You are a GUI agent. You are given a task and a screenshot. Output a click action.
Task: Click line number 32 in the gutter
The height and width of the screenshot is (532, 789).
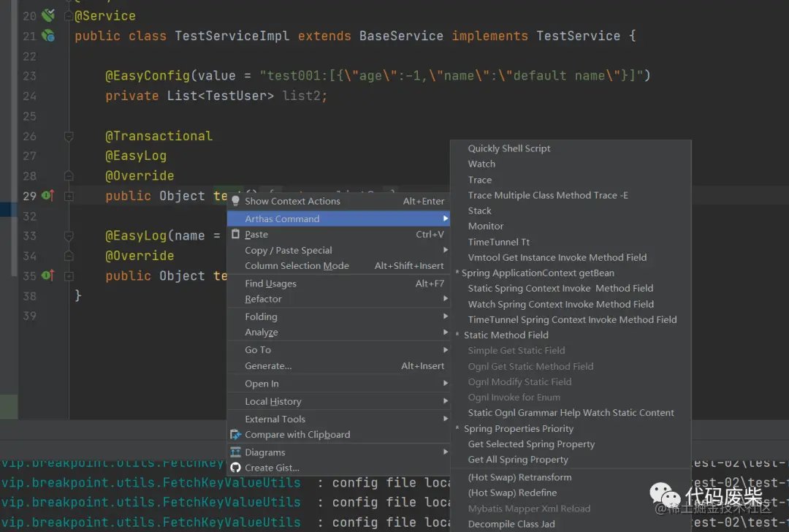click(29, 216)
